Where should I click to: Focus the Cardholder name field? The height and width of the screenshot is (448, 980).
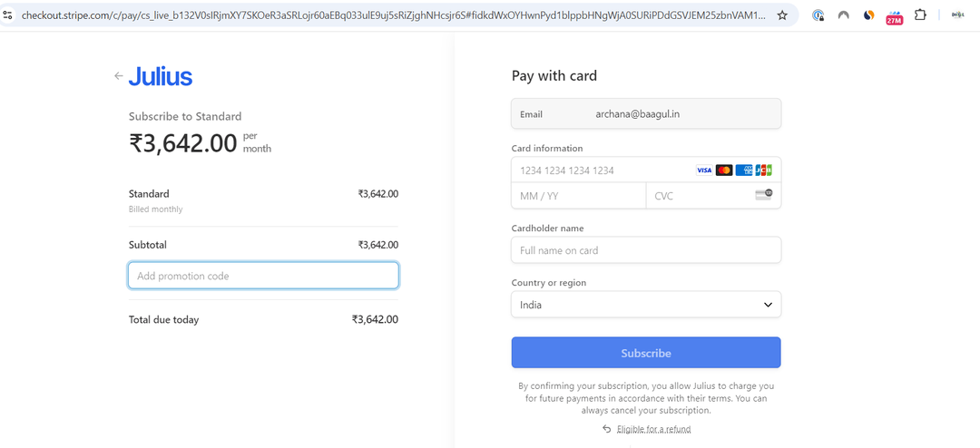tap(646, 250)
